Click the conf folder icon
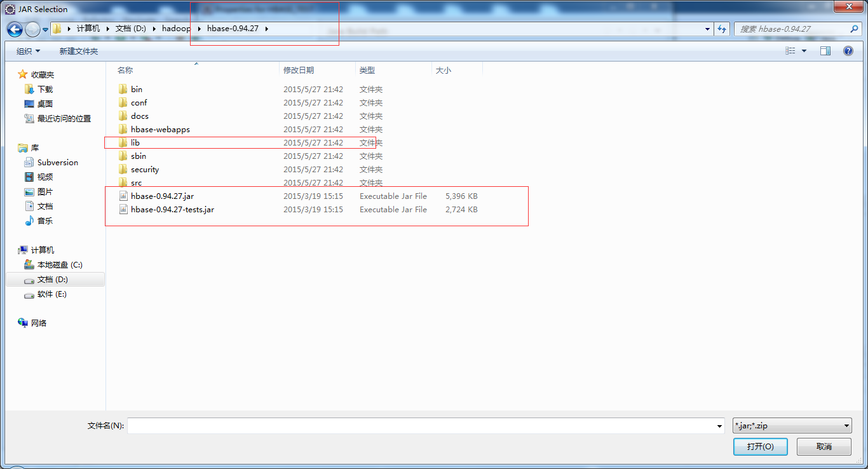This screenshot has height=469, width=868. click(123, 102)
